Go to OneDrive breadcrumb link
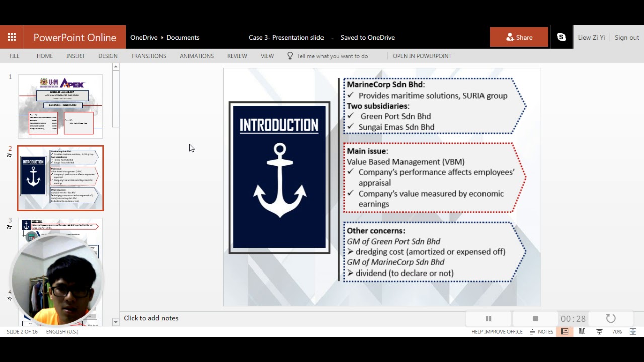 point(144,37)
